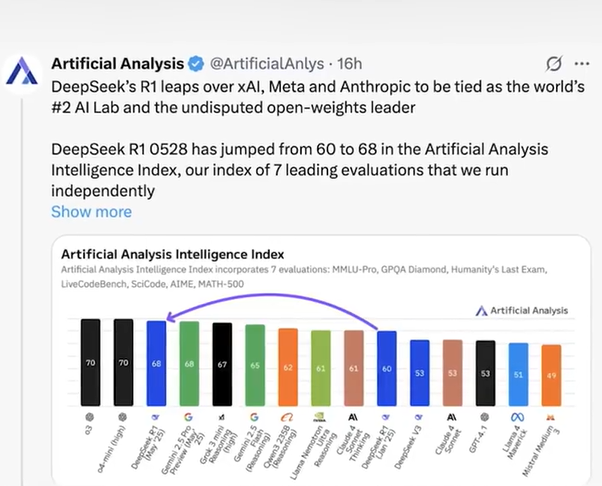
Task: Click the Meta logo below the Llama 4 bar
Action: point(517,413)
